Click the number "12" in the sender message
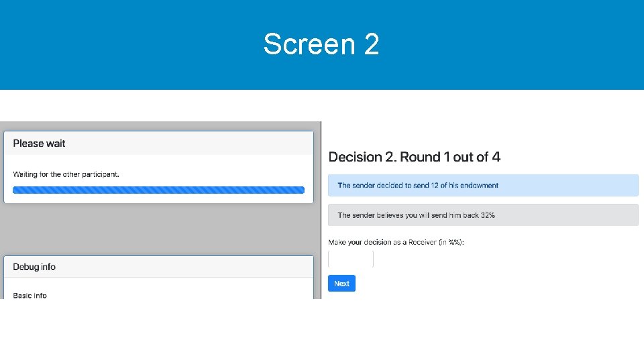Screen dimensions: 644x362 tap(433, 186)
